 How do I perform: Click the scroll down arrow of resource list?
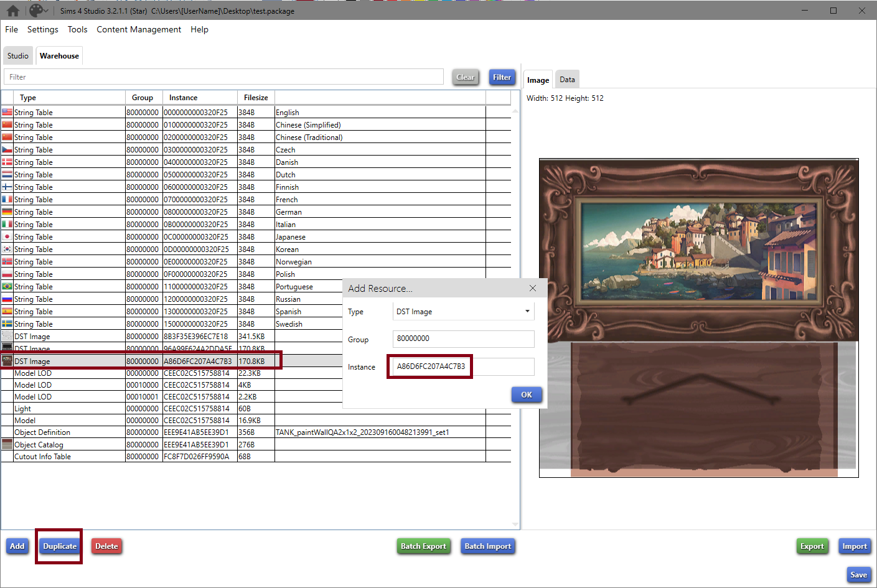click(515, 525)
